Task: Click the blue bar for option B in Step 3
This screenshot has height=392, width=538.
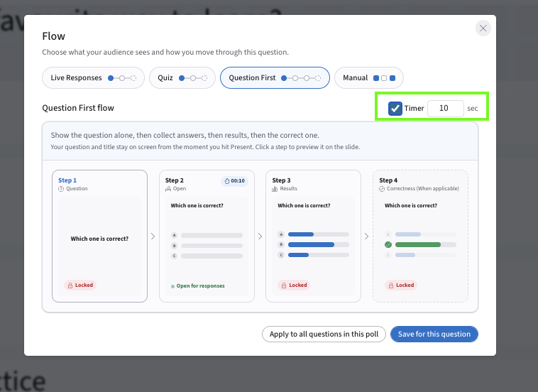Action: pyautogui.click(x=311, y=245)
